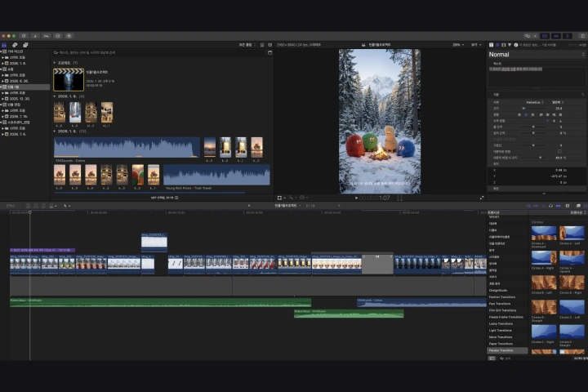Open the video inspector filmstrip icon

(504, 45)
